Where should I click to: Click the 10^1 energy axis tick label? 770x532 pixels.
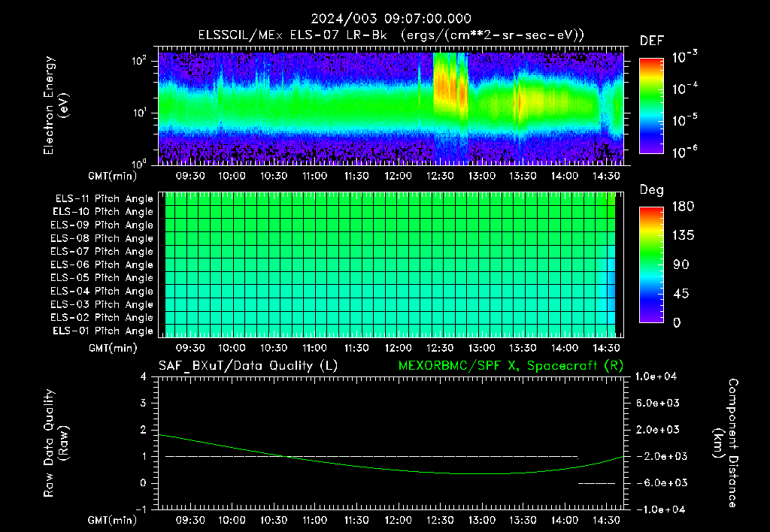[x=139, y=112]
